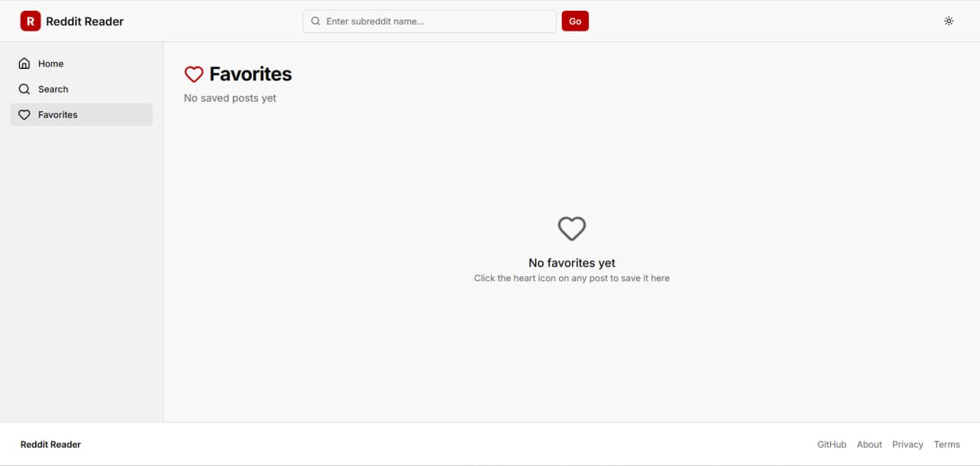Click the red Reddit Reader logo icon
980x466 pixels.
tap(31, 21)
